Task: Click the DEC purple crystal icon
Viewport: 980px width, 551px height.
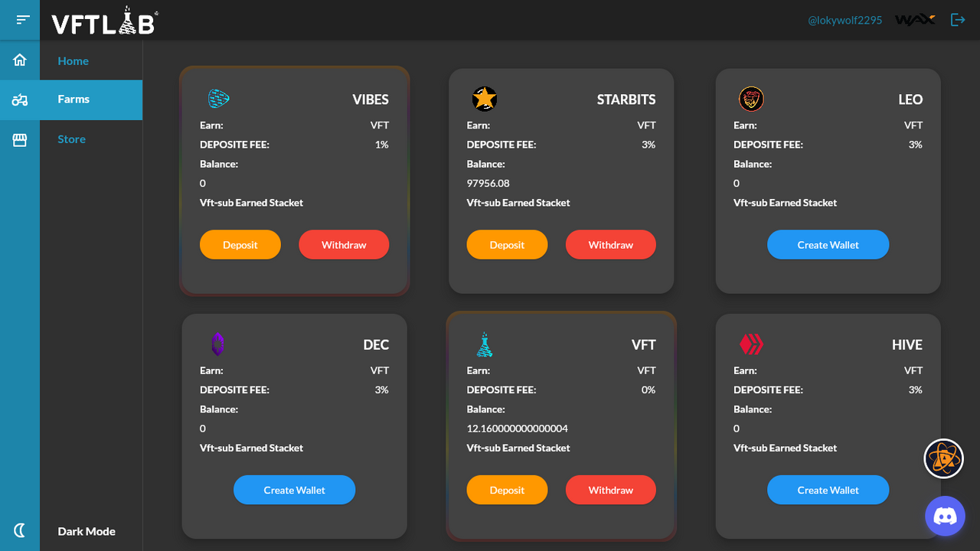Action: (217, 344)
